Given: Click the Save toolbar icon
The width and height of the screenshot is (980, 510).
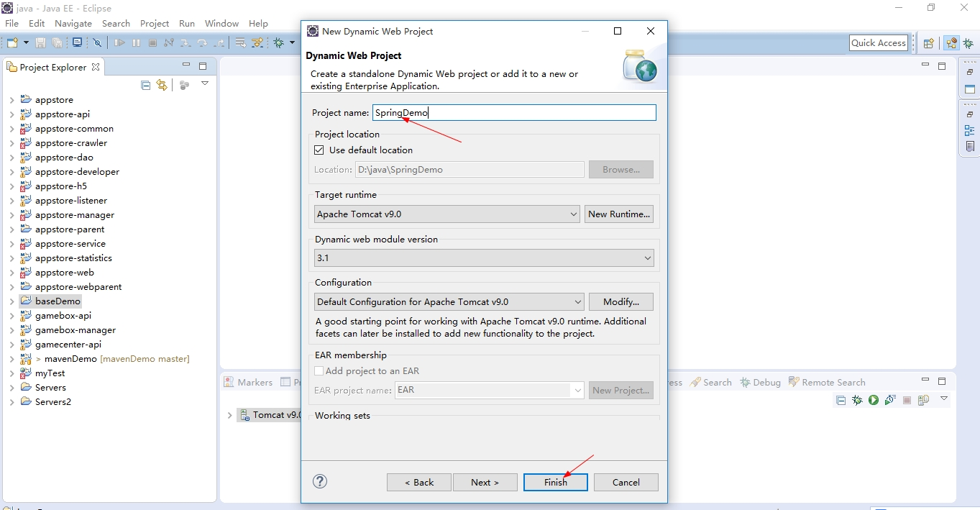Looking at the screenshot, I should 41,43.
